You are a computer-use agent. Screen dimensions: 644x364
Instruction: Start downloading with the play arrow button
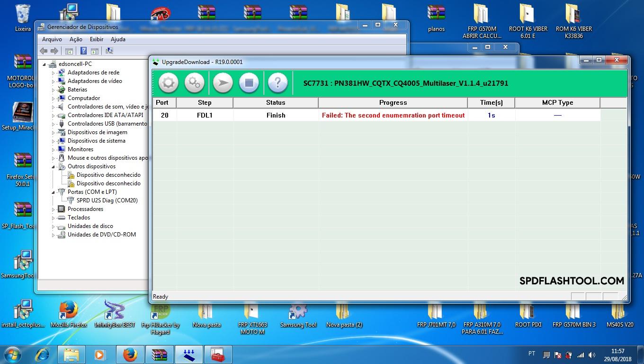tap(223, 83)
